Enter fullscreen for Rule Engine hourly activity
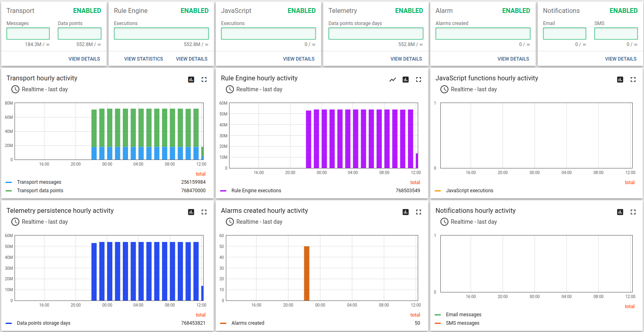Image resolution: width=644 pixels, height=332 pixels. pos(419,80)
